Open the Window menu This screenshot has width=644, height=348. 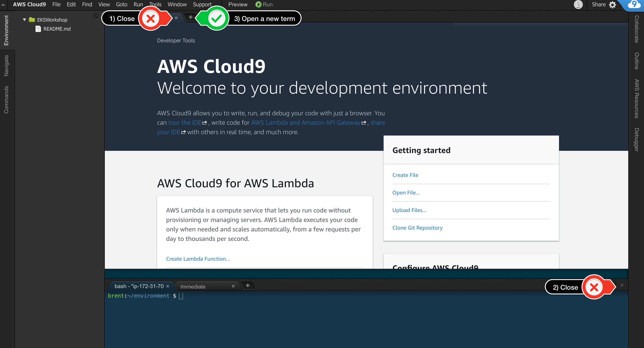coord(177,5)
